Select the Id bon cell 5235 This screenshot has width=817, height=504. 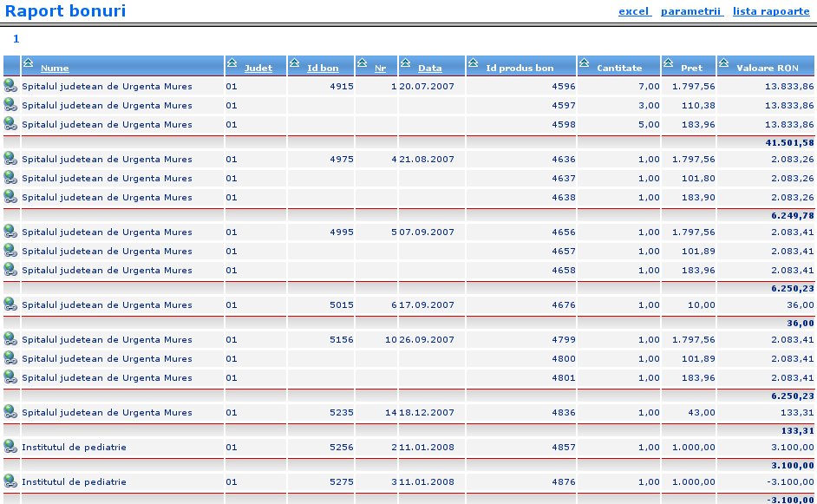tap(342, 413)
